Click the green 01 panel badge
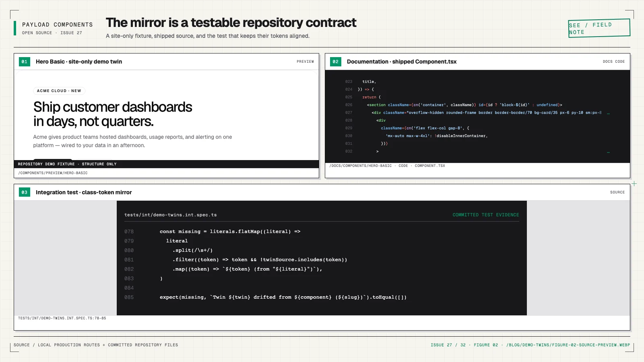 coord(25,62)
